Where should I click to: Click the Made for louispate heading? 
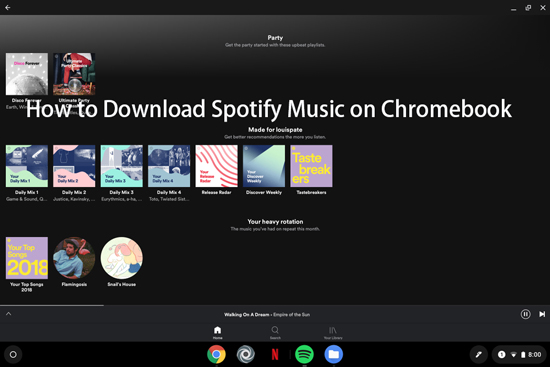[275, 130]
